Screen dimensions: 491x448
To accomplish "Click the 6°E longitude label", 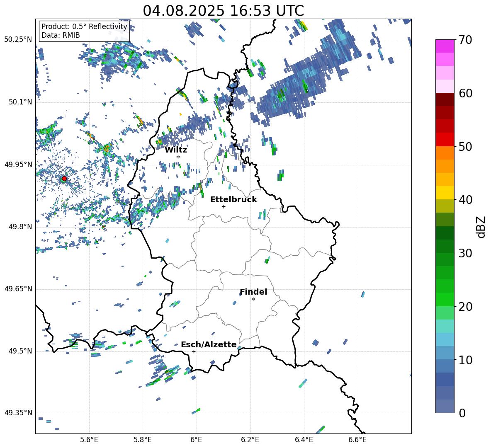I will [196, 440].
